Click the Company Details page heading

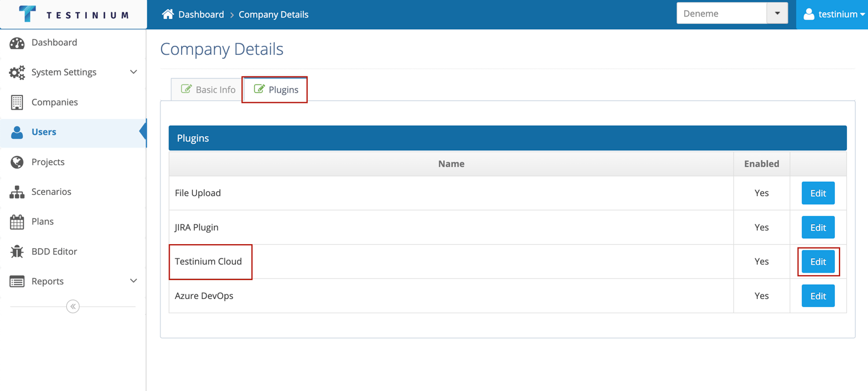pos(222,49)
